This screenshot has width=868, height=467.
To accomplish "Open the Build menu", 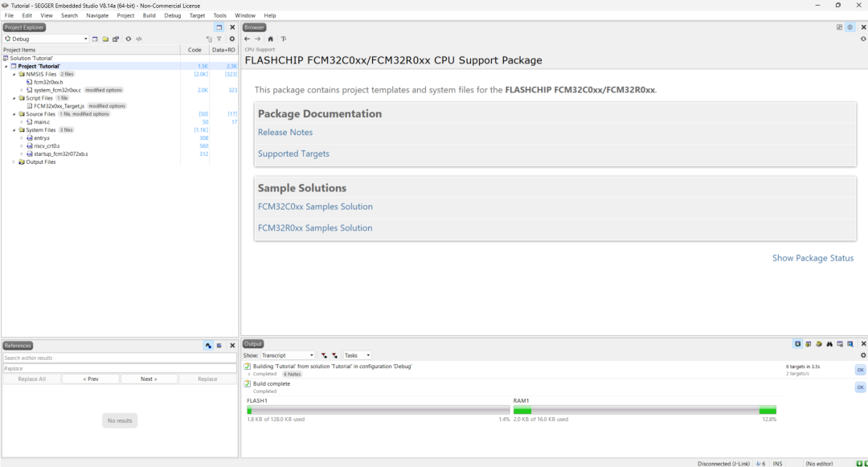I will tap(149, 15).
